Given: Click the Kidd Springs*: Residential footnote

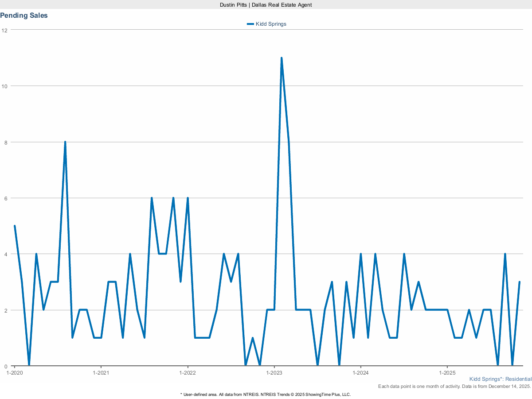Looking at the screenshot, I should 500,379.
